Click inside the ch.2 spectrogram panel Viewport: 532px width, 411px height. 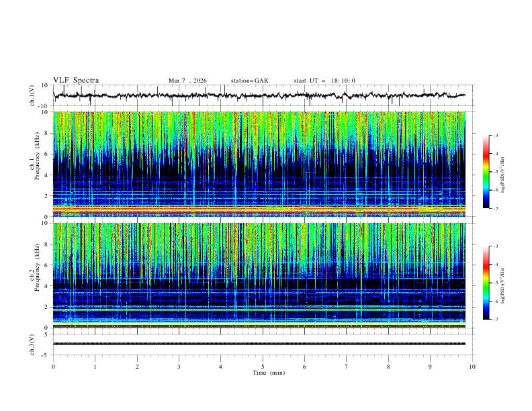click(259, 275)
